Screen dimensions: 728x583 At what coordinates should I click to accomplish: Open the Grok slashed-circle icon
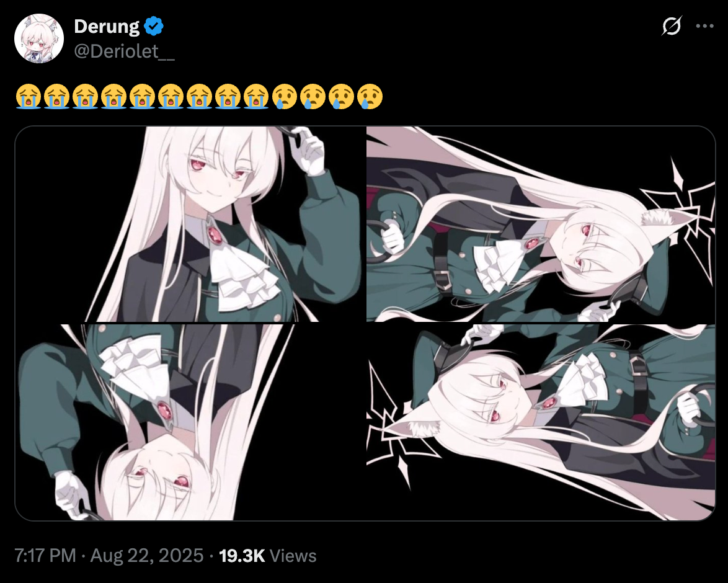(x=672, y=26)
